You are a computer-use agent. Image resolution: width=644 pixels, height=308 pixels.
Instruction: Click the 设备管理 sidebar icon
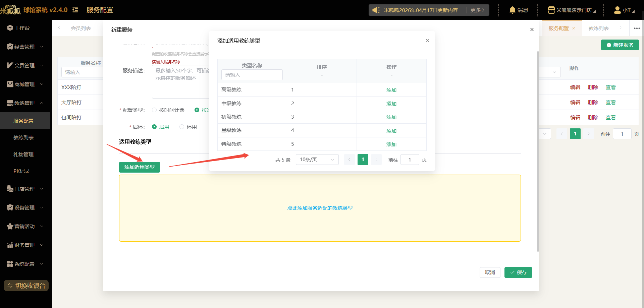[10, 207]
